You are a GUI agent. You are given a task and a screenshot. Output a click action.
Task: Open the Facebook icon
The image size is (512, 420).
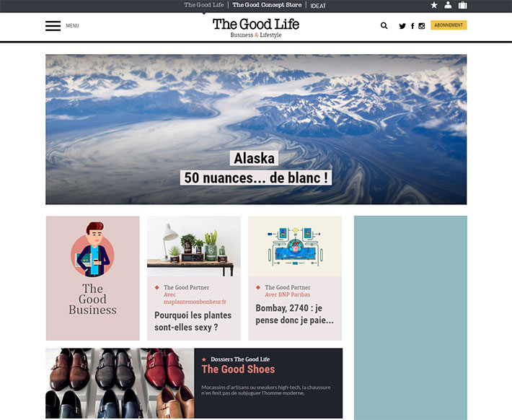(x=412, y=26)
